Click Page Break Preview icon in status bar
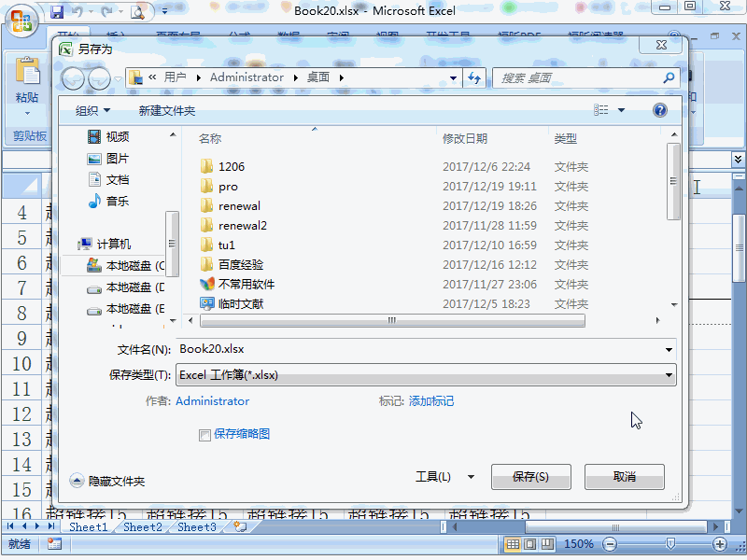Screen dimensions: 747x560 pos(547,544)
